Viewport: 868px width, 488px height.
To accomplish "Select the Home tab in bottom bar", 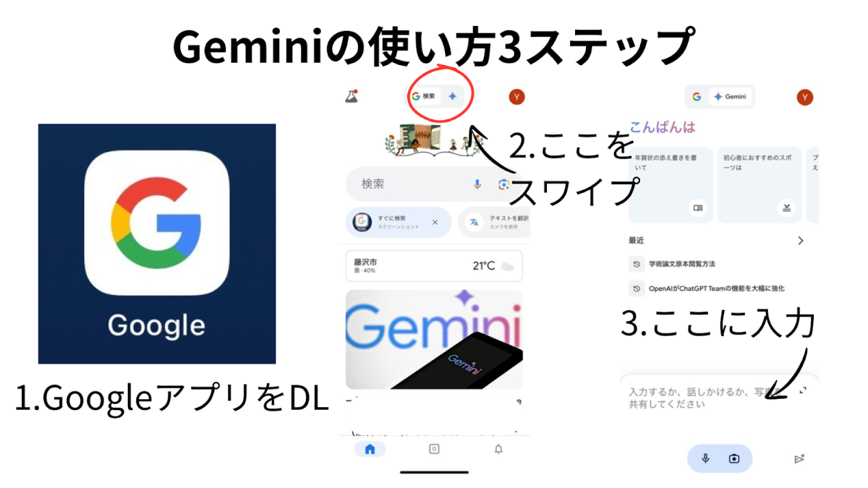I will (x=370, y=449).
